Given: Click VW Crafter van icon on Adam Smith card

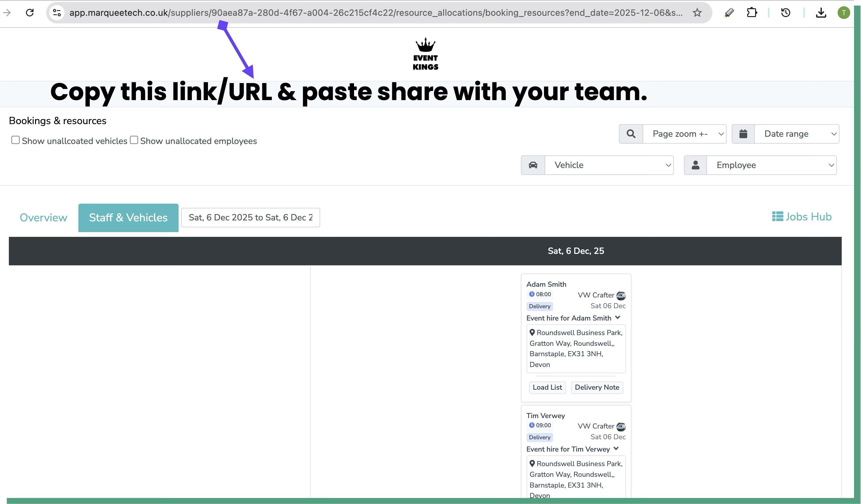Looking at the screenshot, I should pyautogui.click(x=621, y=296).
